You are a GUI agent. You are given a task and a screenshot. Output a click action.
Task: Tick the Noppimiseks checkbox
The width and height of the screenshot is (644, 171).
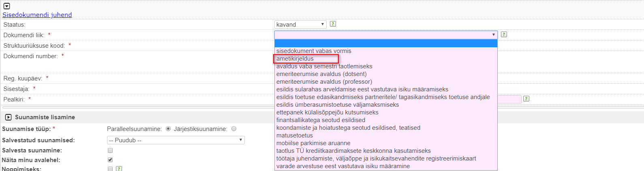point(110,169)
